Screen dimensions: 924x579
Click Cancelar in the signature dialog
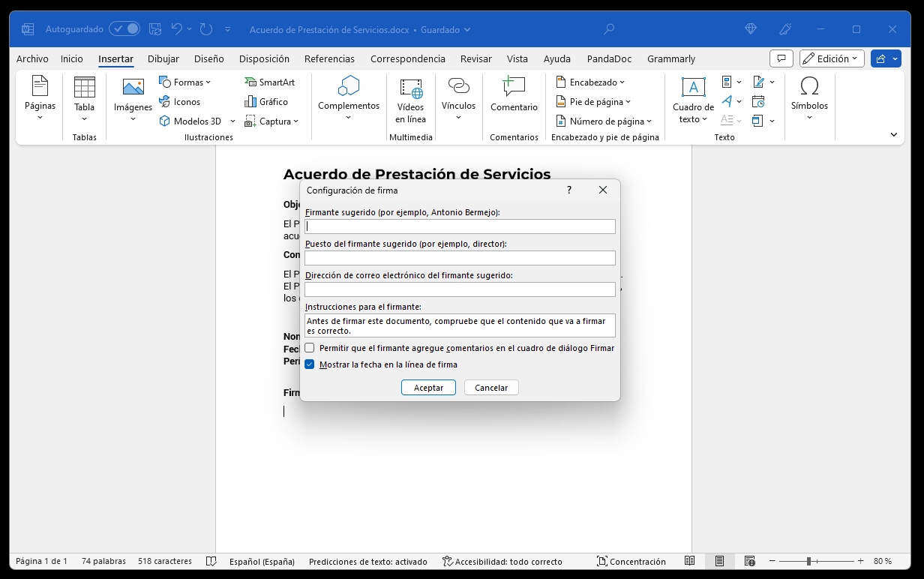pyautogui.click(x=491, y=388)
